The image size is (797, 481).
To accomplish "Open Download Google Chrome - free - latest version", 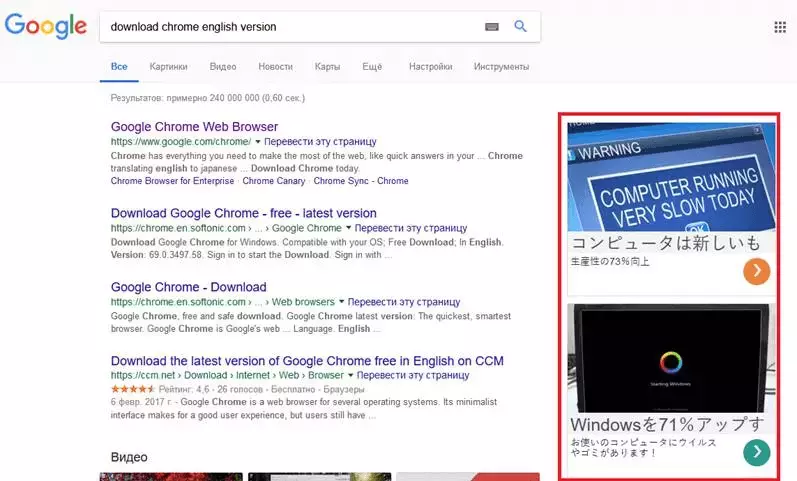I will [x=243, y=213].
